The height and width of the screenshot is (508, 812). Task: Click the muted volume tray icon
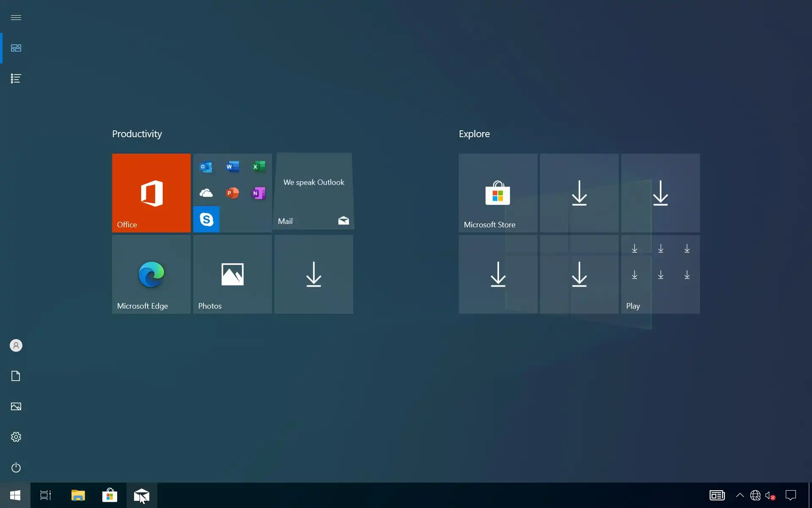pyautogui.click(x=770, y=495)
